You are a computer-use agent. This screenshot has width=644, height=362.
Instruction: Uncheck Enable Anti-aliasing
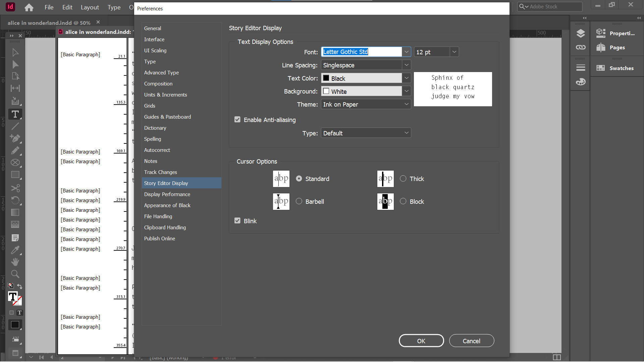237,119
